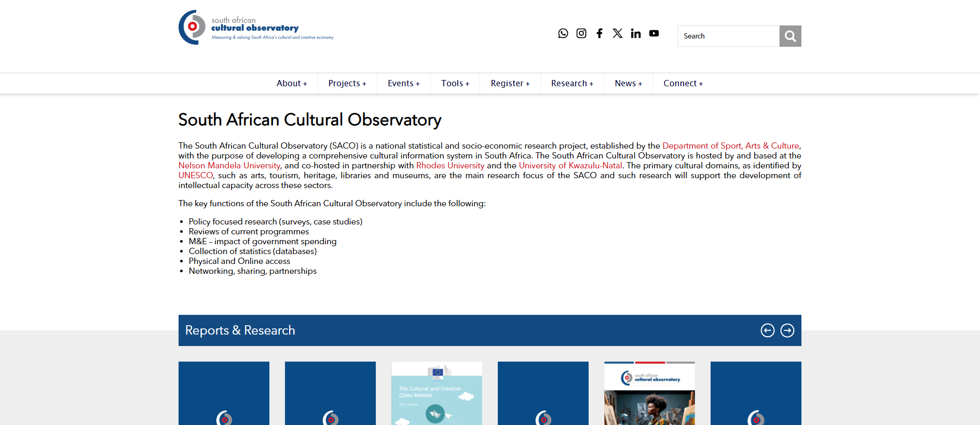Viewport: 980px width, 425px height.
Task: Expand the Events menu
Action: 403,83
